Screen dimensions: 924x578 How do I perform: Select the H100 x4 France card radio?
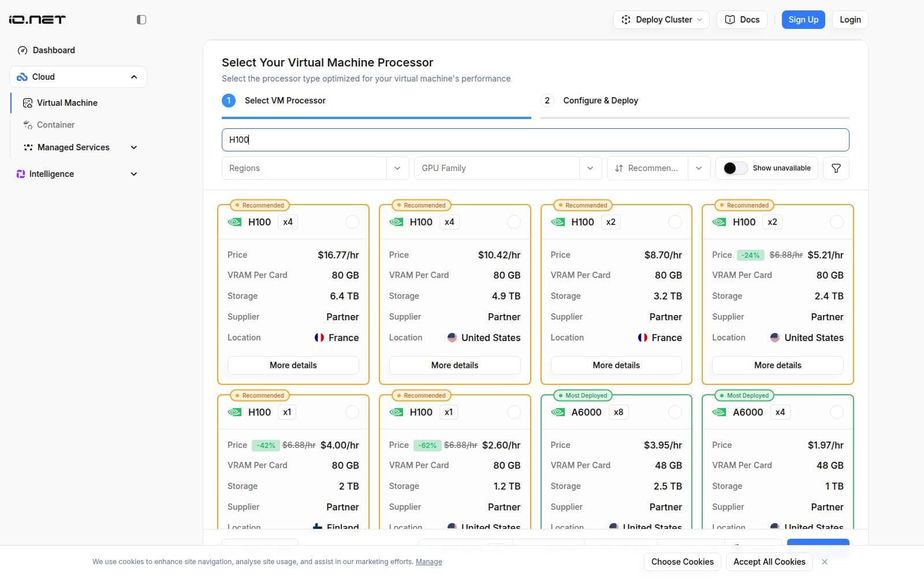tap(352, 222)
